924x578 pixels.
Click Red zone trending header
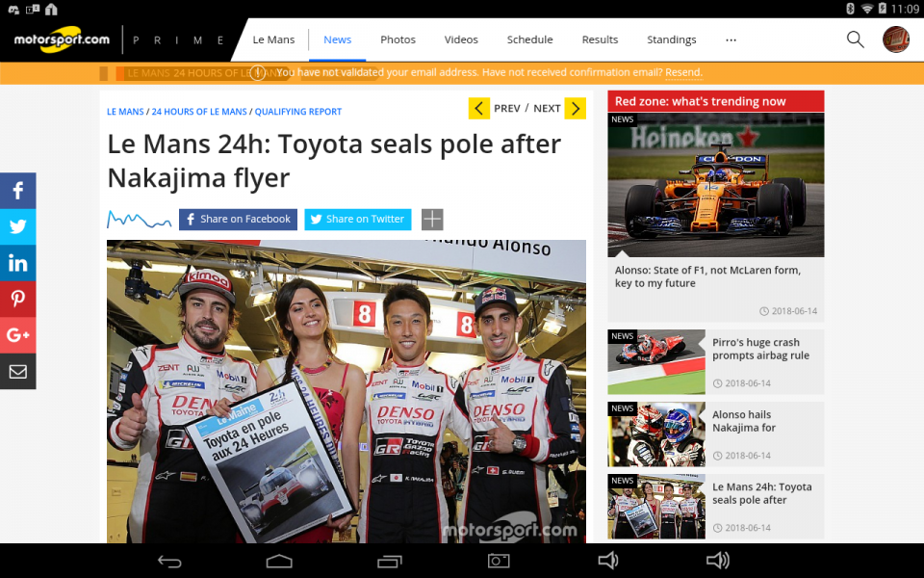(716, 101)
